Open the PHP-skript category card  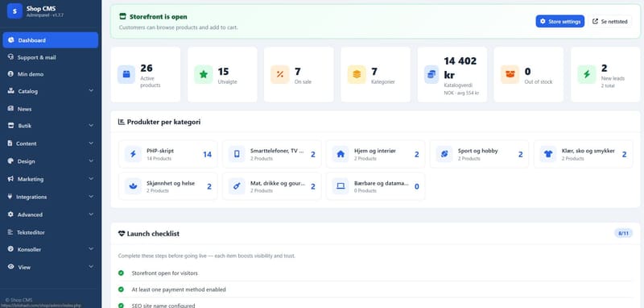168,154
